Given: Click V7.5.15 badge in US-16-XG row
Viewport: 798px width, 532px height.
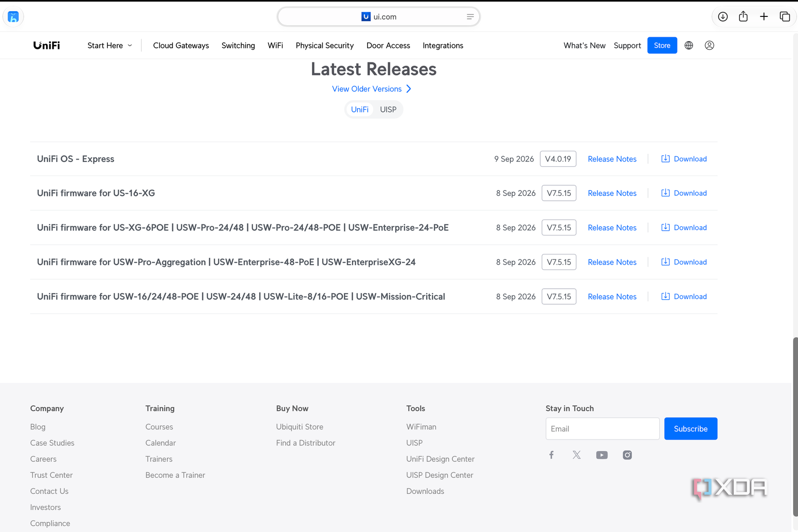Looking at the screenshot, I should coord(559,193).
